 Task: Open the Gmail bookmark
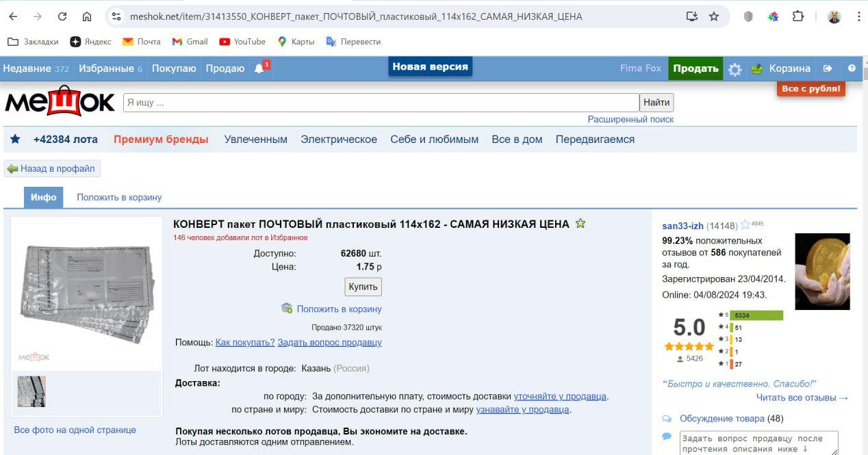tap(190, 42)
